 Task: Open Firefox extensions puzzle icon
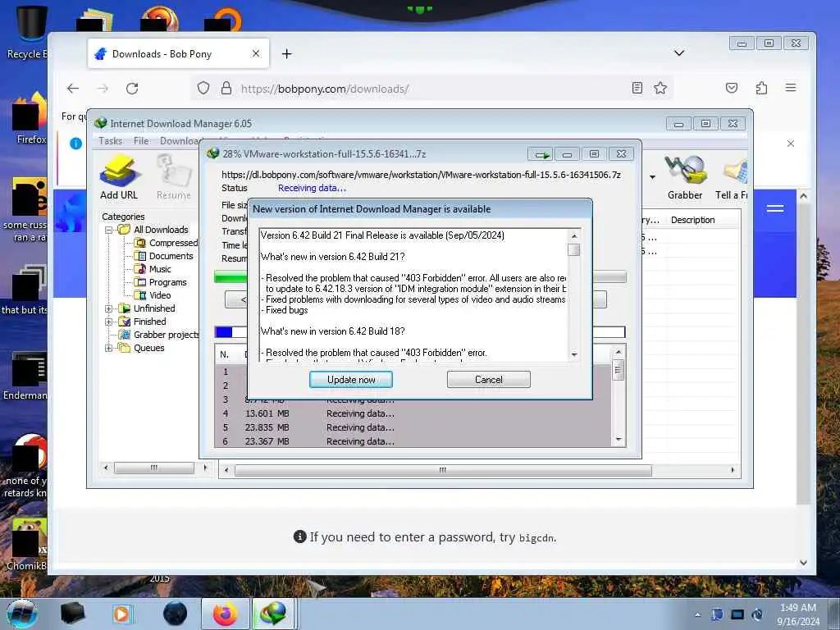(x=761, y=88)
